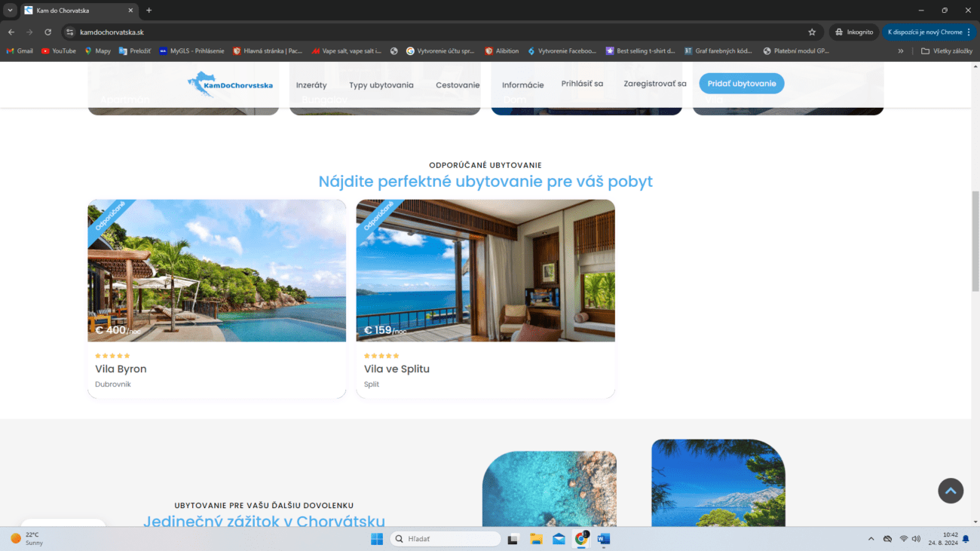
Task: Open the MyGLS - Prihlásenie bookmark
Action: tap(191, 51)
